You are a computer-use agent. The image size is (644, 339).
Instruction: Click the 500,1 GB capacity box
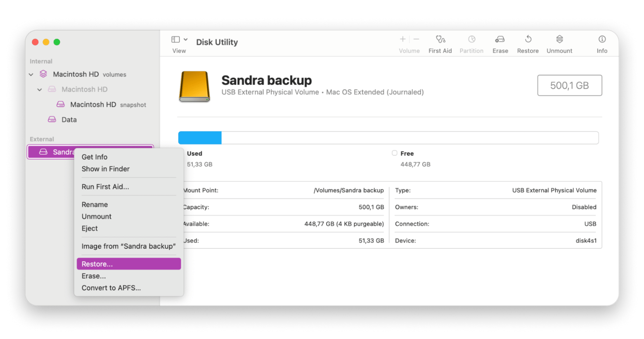coord(569,86)
